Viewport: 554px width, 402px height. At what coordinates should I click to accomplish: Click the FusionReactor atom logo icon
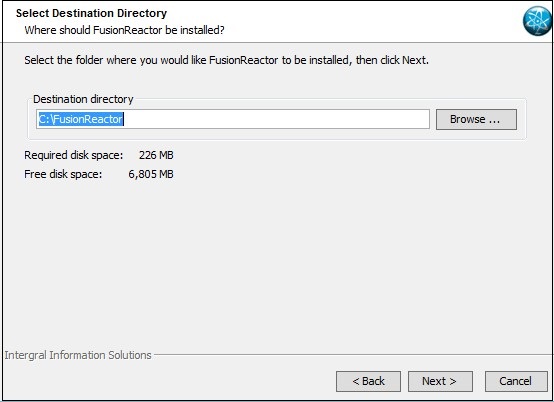tap(537, 21)
